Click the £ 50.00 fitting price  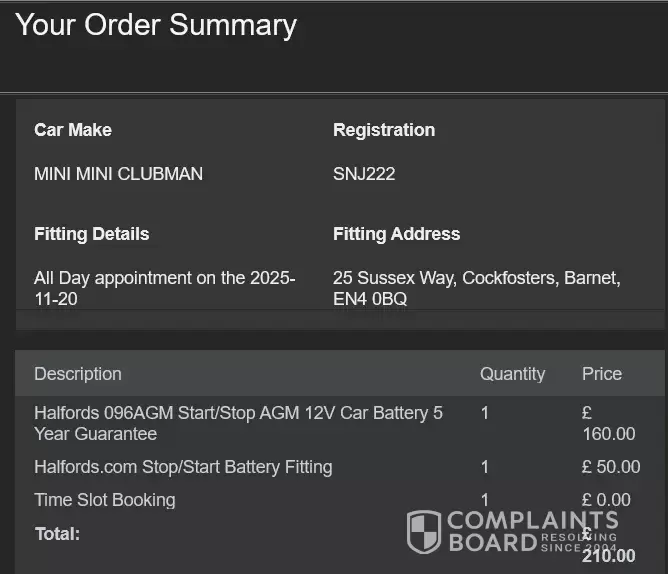pyautogui.click(x=611, y=467)
